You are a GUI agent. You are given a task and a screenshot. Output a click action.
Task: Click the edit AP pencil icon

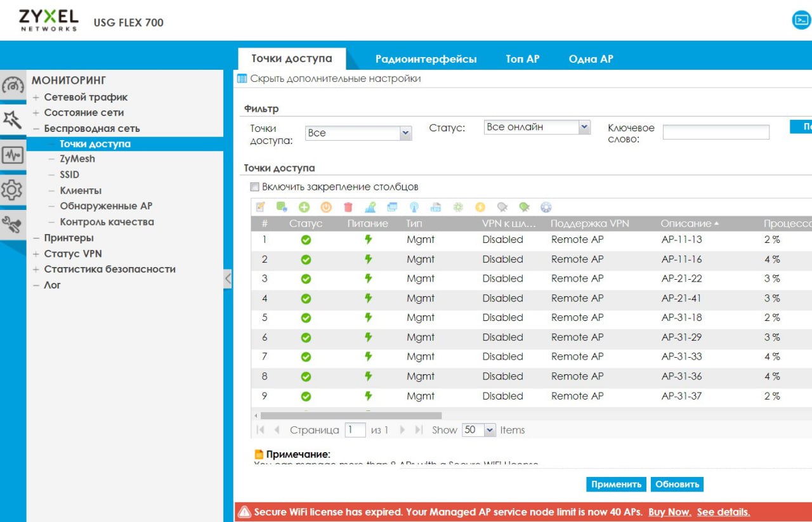(260, 207)
